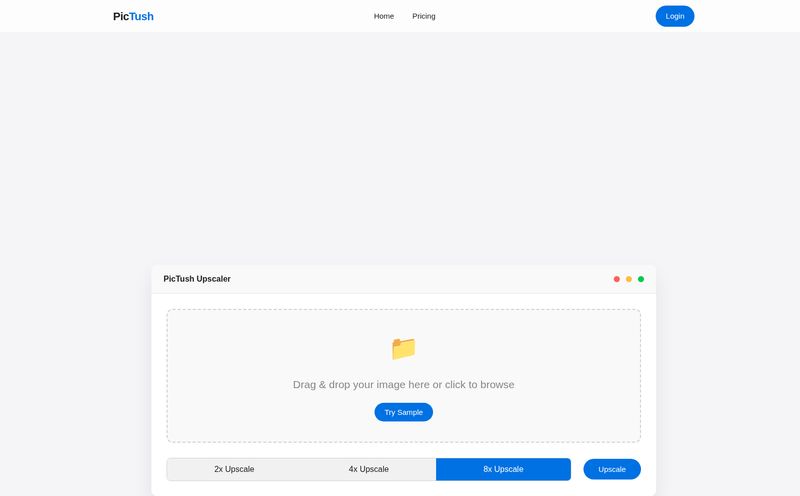This screenshot has height=496, width=800.
Task: Open the Home page
Action: click(384, 16)
